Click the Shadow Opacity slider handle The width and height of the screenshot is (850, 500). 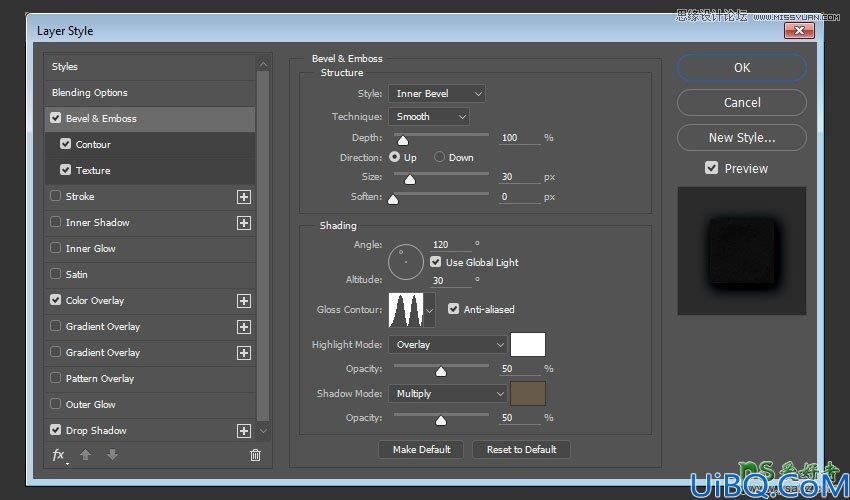point(441,421)
